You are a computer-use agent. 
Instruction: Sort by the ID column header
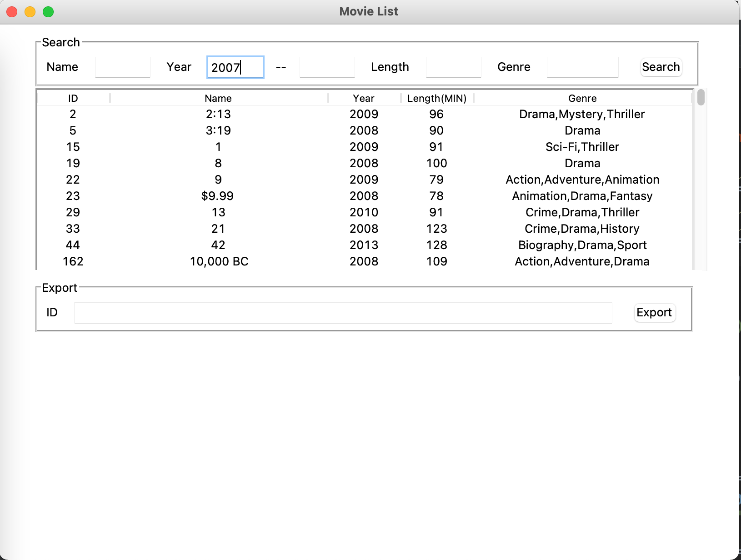coord(73,98)
